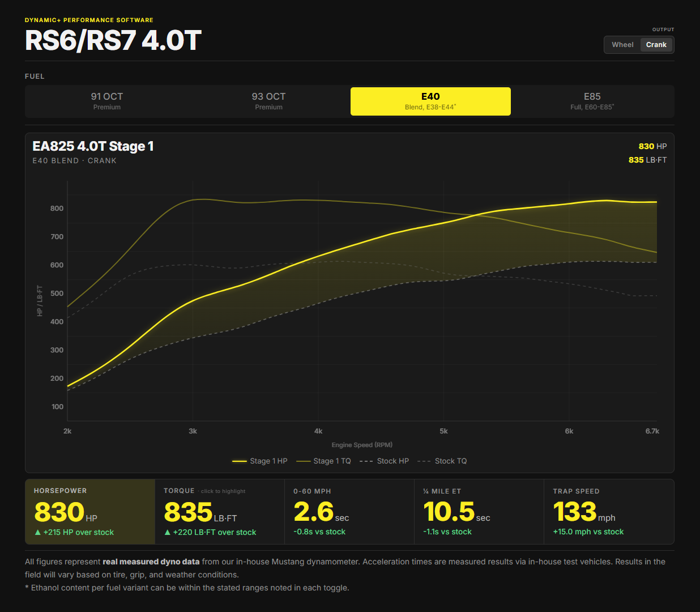The width and height of the screenshot is (700, 612).
Task: Toggle Stock HP legend entry
Action: [x=384, y=461]
